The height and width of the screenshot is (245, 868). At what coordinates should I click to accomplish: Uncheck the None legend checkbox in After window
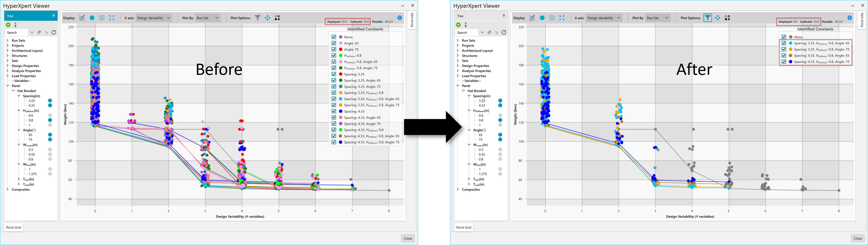click(x=784, y=37)
